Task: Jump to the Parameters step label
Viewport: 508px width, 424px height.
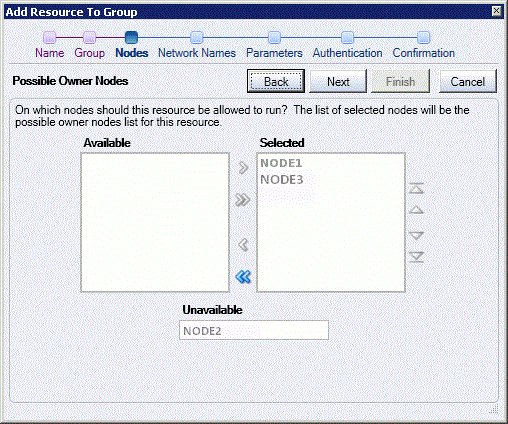Action: pyautogui.click(x=274, y=53)
